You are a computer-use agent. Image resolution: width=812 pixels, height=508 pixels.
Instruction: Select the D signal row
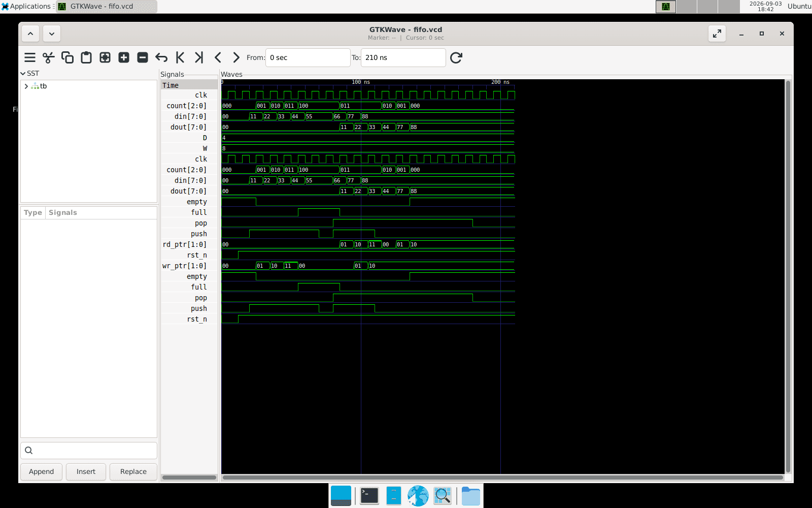pos(189,138)
